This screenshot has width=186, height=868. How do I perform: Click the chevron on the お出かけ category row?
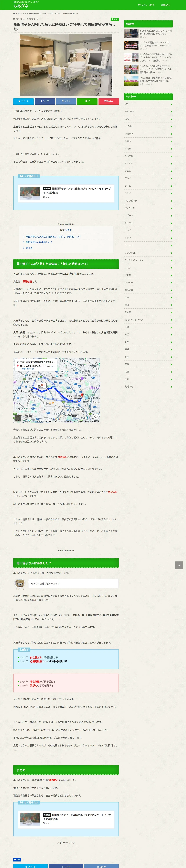[172, 134]
